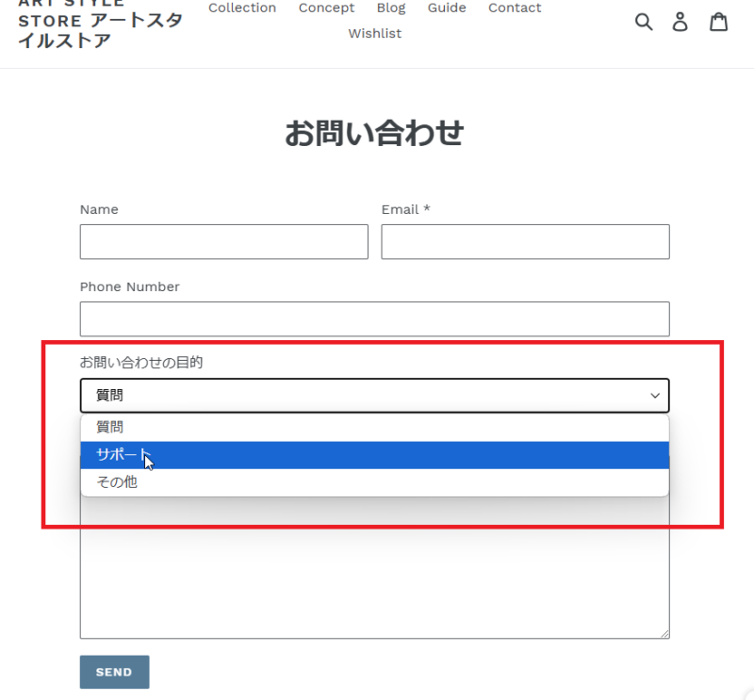The width and height of the screenshot is (754, 700).
Task: Click the Art Style Store logo title
Action: 100,24
